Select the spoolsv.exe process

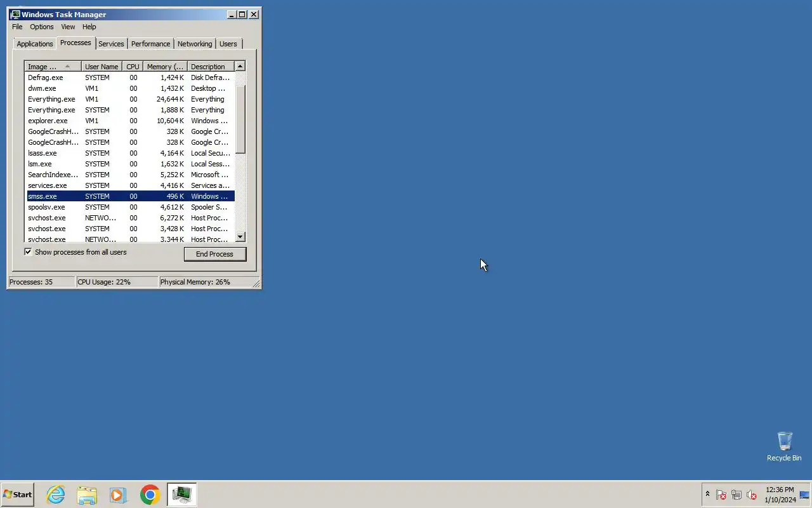coord(130,207)
